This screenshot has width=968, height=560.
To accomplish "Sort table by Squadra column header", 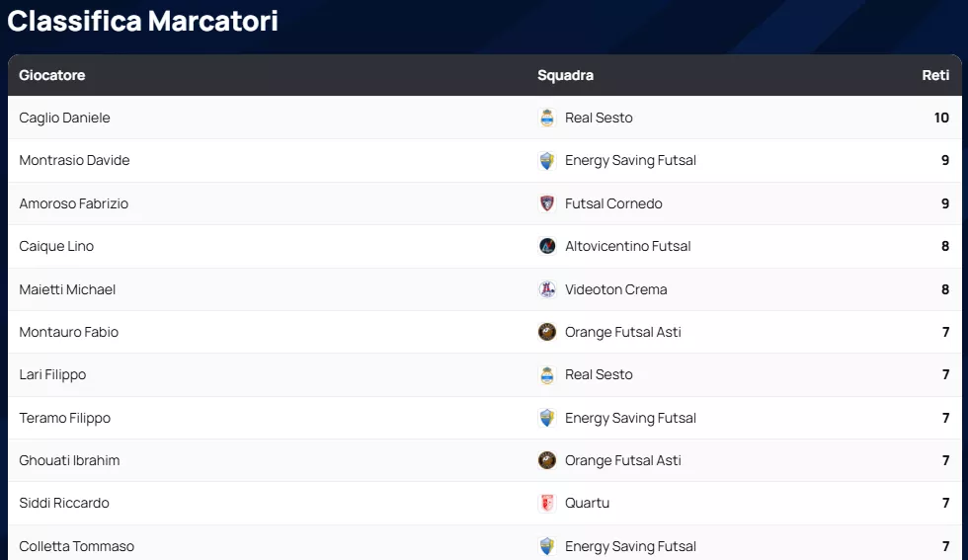I will [565, 75].
